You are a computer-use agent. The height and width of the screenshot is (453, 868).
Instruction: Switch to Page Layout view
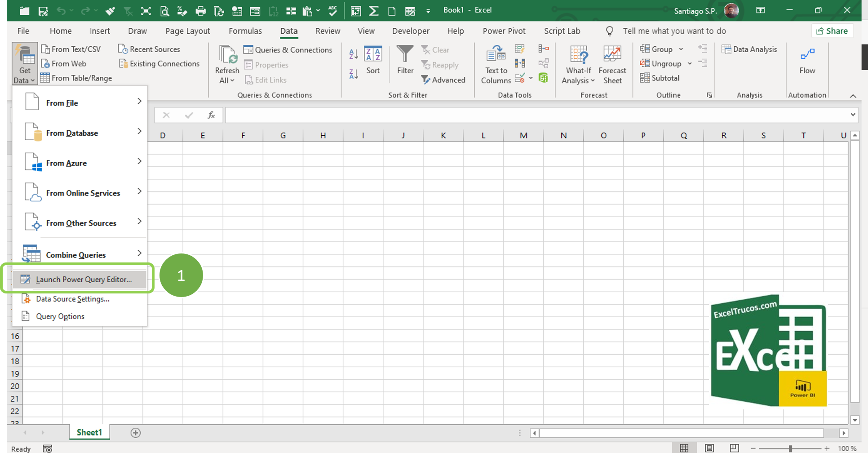(709, 448)
